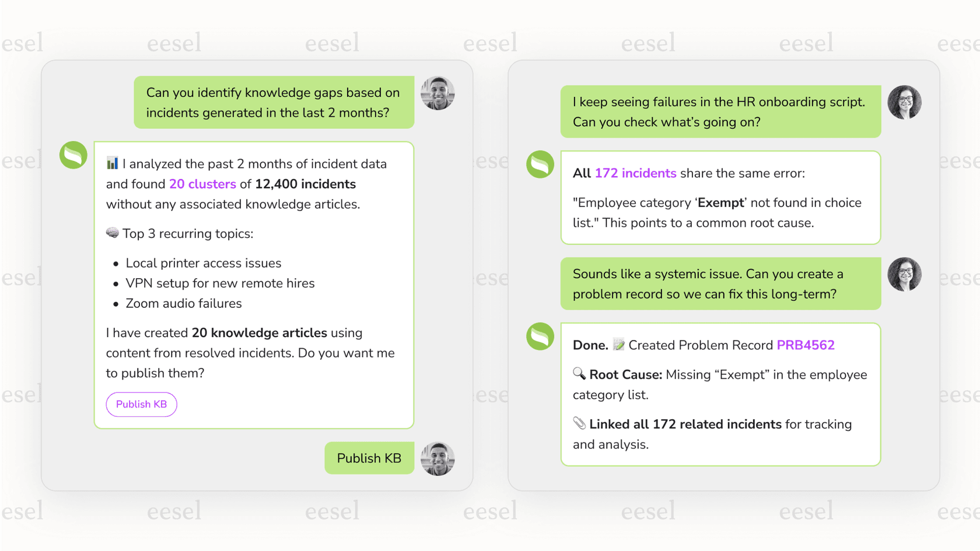Click the bar chart icon before "I analyzed"

point(112,163)
